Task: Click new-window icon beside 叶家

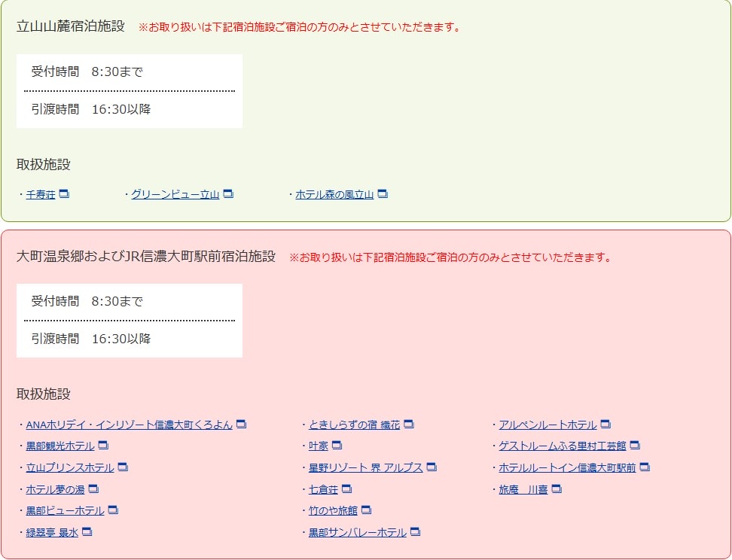Action: tap(337, 445)
